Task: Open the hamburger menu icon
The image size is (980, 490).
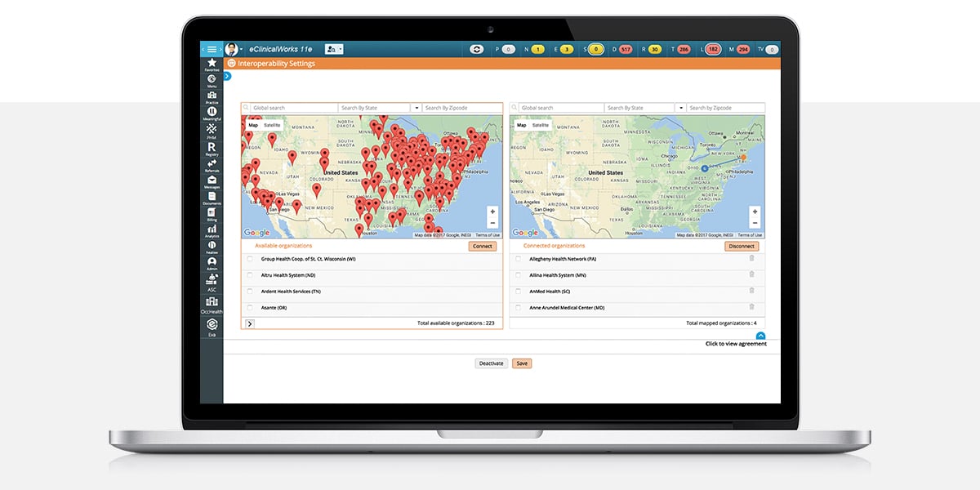Action: pyautogui.click(x=212, y=49)
